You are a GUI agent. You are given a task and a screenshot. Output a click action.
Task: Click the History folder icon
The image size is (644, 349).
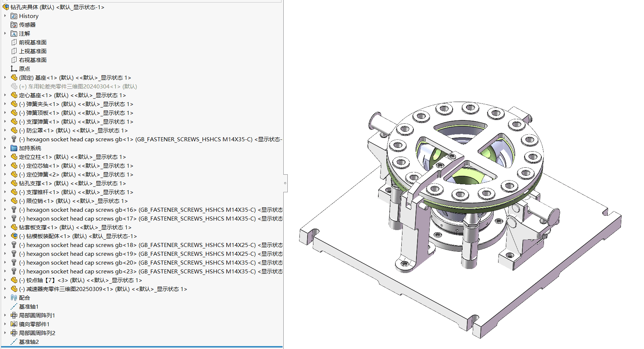(x=14, y=16)
